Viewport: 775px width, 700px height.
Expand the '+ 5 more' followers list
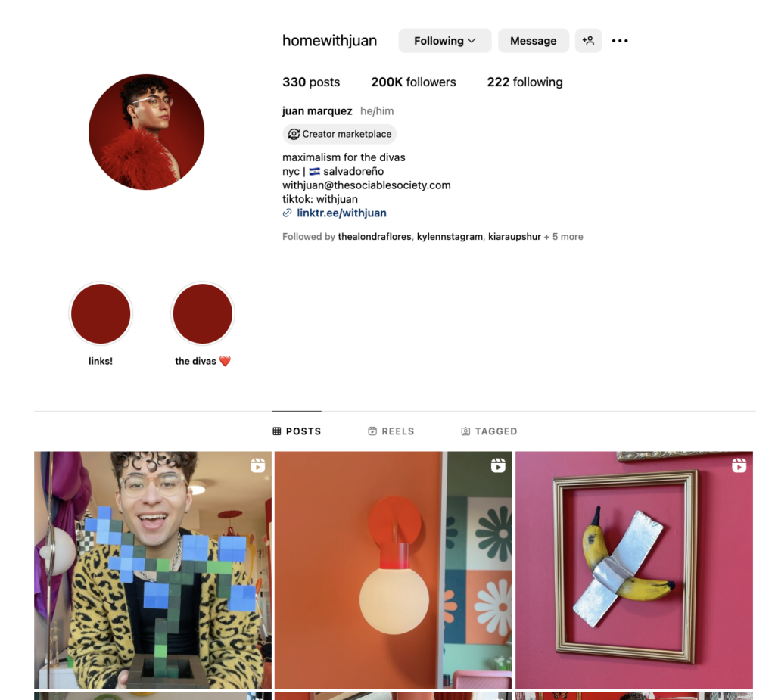pos(563,237)
